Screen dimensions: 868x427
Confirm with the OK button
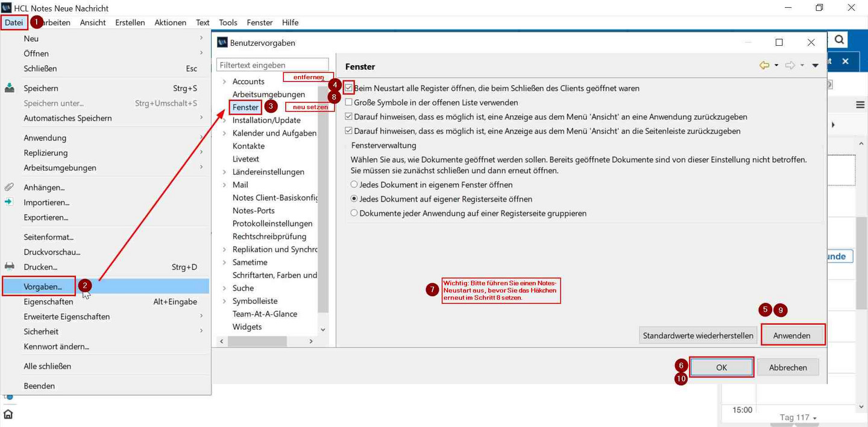[x=722, y=367]
